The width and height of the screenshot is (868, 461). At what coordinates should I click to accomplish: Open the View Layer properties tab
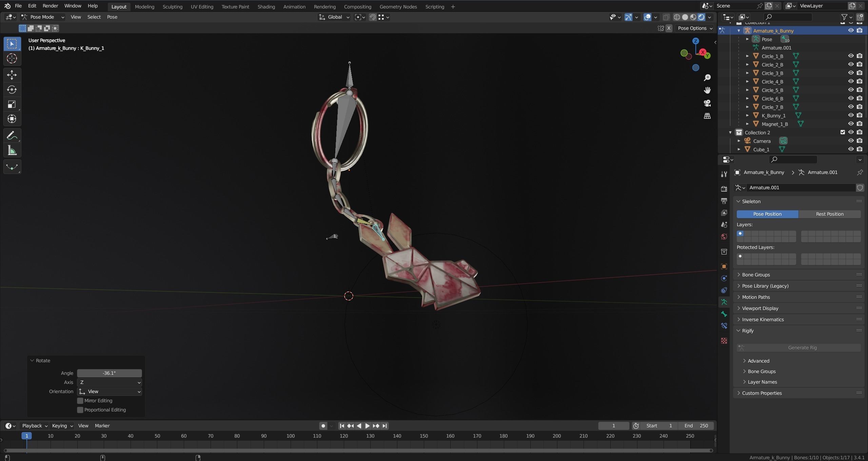724,213
